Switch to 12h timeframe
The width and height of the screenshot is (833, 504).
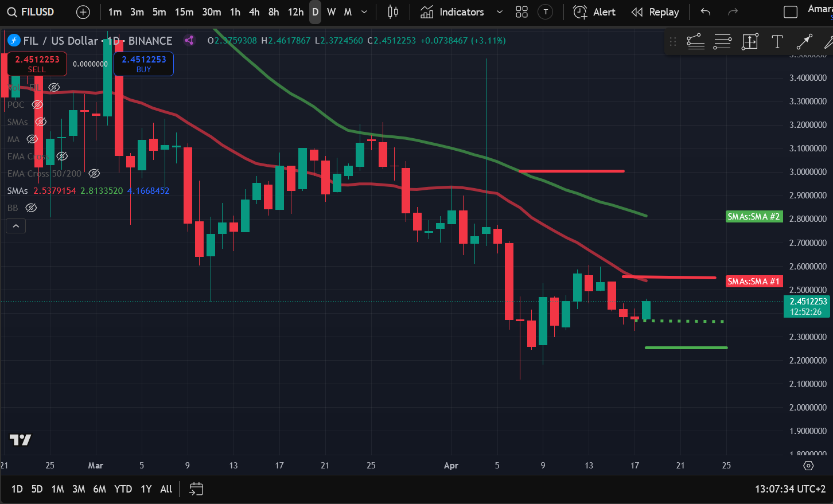pos(295,12)
